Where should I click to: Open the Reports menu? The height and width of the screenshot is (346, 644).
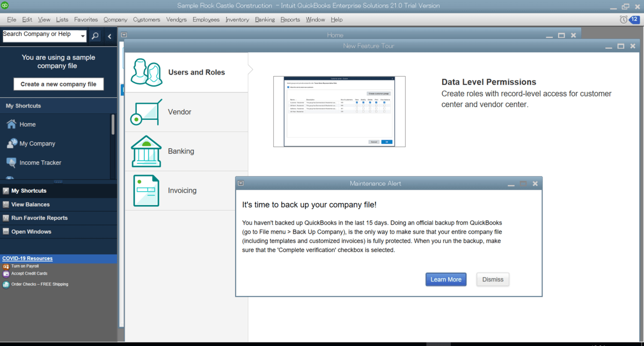click(290, 19)
